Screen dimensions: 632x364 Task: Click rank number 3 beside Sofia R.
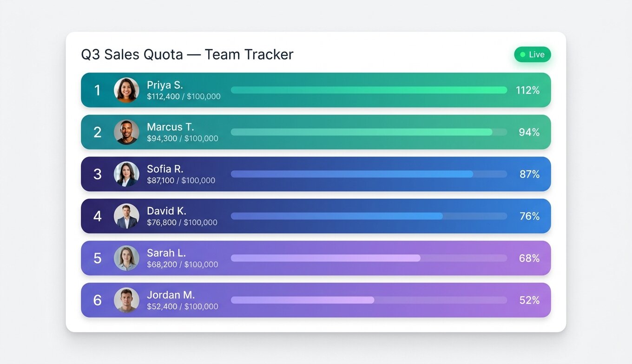(97, 174)
